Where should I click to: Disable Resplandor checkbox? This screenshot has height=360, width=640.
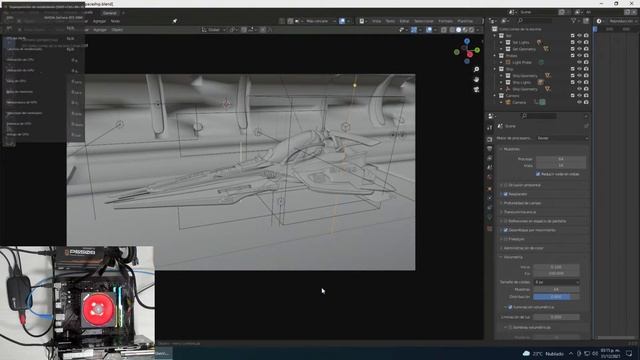(x=506, y=194)
